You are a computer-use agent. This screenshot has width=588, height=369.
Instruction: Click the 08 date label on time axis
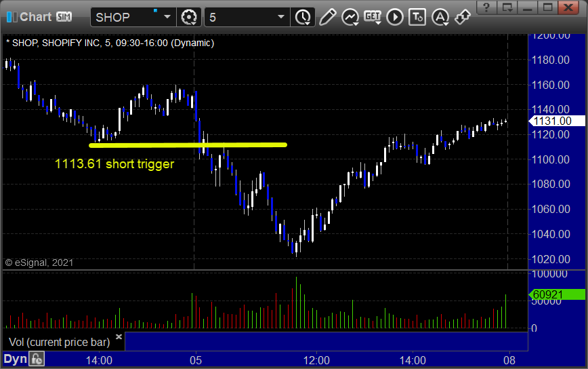(x=509, y=360)
